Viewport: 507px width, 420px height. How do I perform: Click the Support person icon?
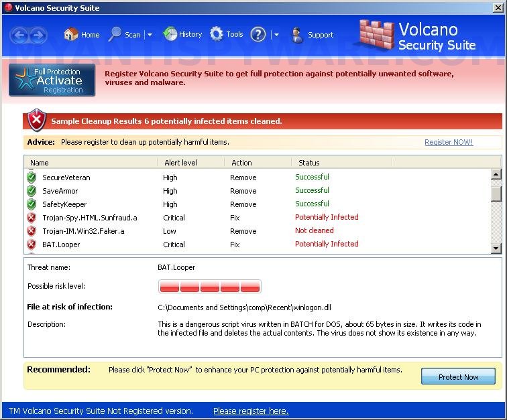tap(296, 36)
